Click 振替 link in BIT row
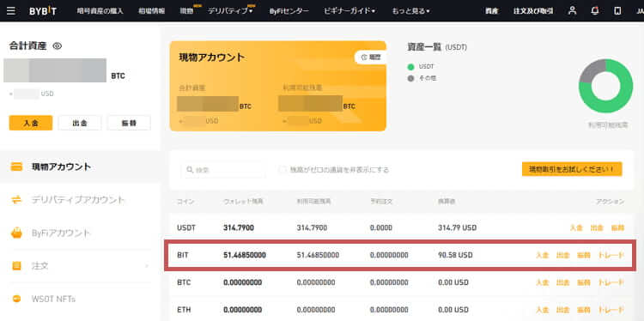Viewport: 644px width, 321px height. click(x=584, y=255)
